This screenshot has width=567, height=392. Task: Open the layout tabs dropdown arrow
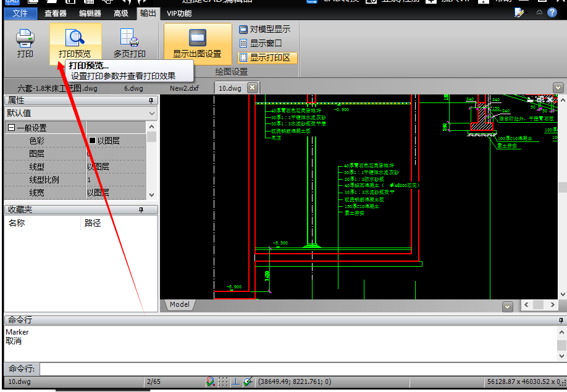pos(507,307)
